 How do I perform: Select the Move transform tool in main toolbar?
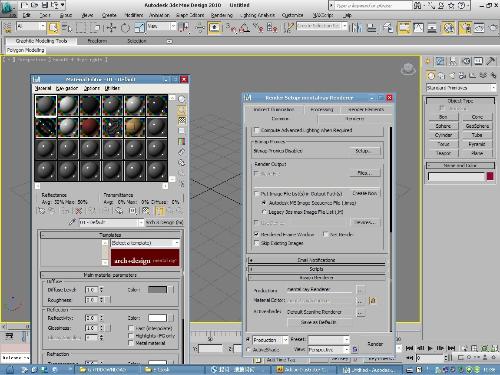click(x=111, y=28)
